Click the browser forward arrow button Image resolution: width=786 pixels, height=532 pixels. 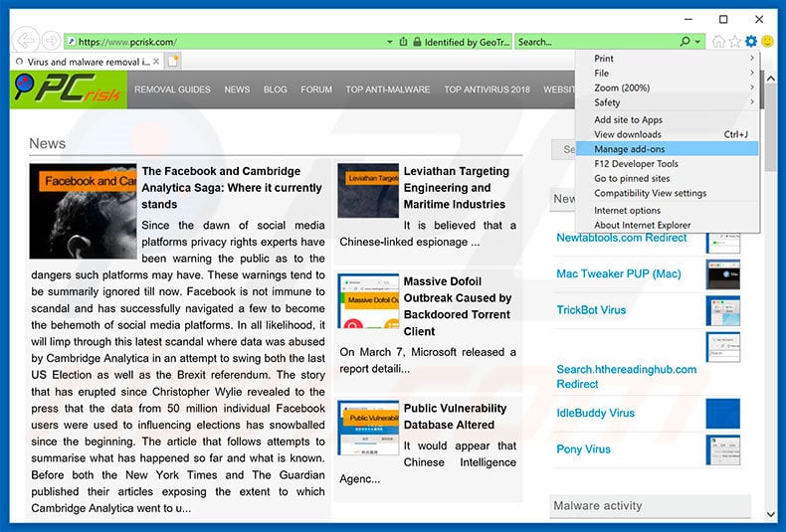click(50, 42)
